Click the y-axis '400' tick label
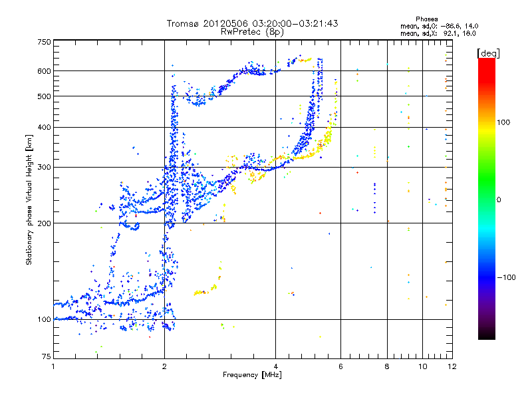532x399 pixels. click(x=45, y=128)
